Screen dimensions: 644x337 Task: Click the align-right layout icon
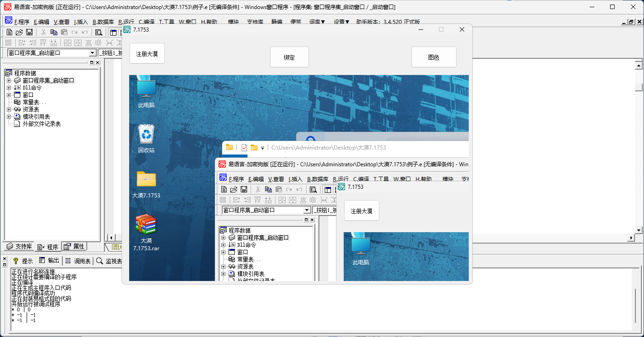33,43
